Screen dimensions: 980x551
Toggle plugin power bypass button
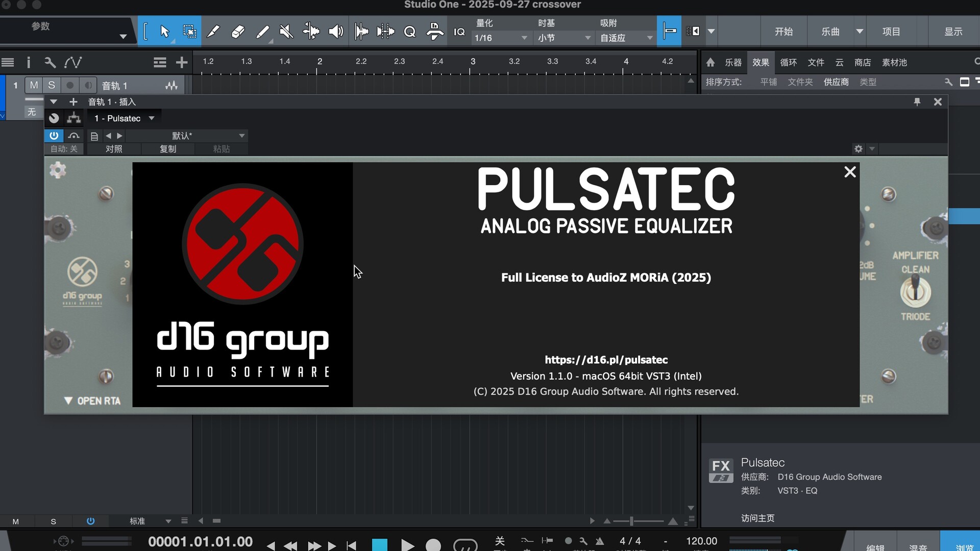click(54, 136)
